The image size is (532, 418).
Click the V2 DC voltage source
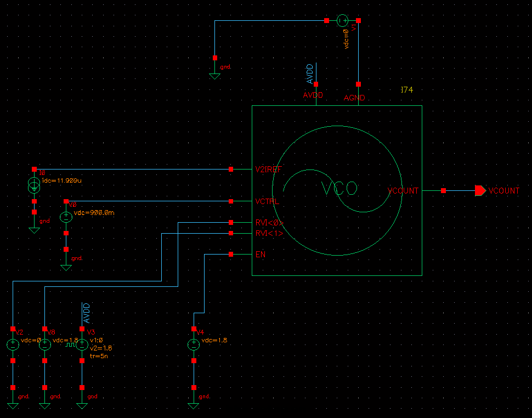(x=13, y=344)
